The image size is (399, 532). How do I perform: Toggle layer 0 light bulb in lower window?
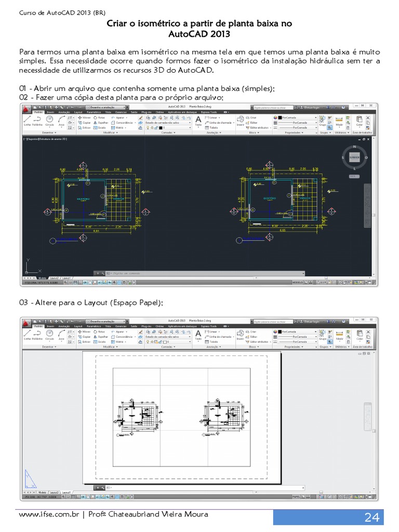(148, 342)
